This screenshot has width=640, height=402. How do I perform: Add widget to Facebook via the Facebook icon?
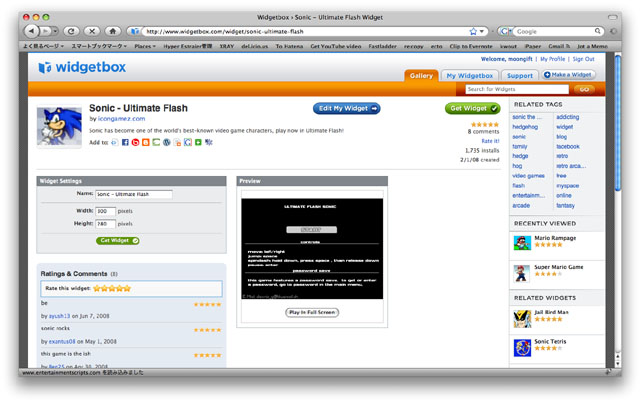coord(125,142)
